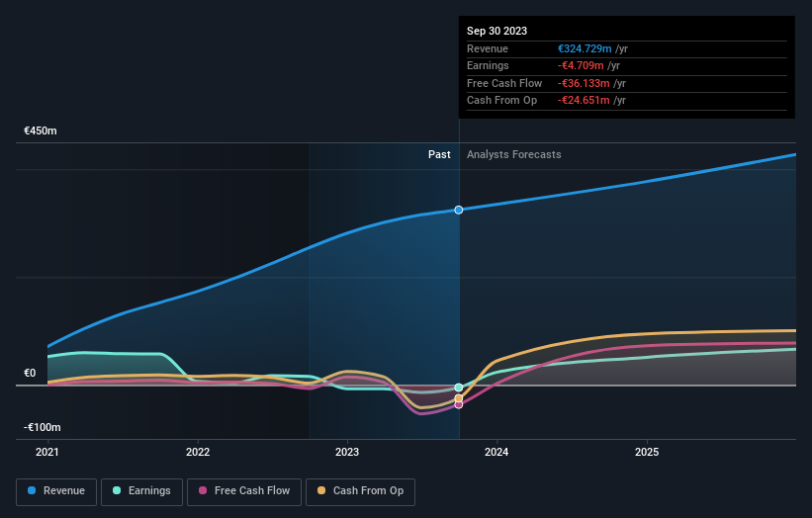
Task: Select the Revenue data point on the chart
Action: tap(459, 211)
